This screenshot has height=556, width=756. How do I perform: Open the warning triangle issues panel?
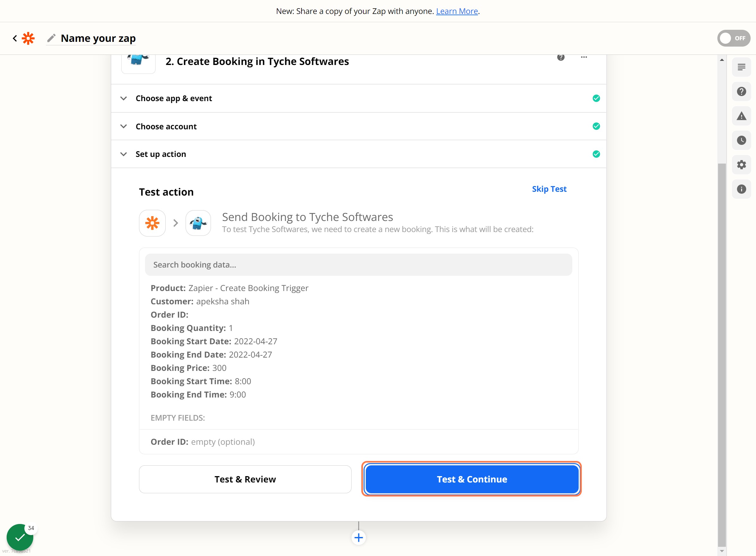coord(741,116)
